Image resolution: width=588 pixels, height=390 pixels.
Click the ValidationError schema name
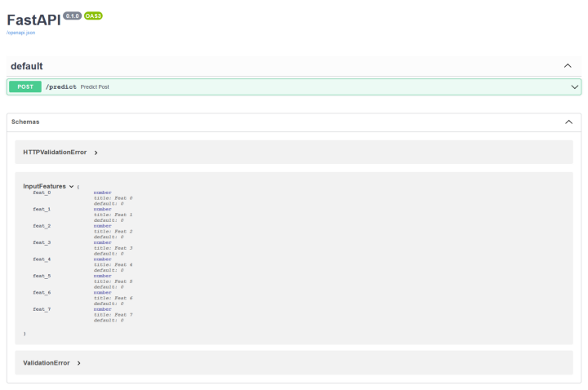(x=46, y=363)
